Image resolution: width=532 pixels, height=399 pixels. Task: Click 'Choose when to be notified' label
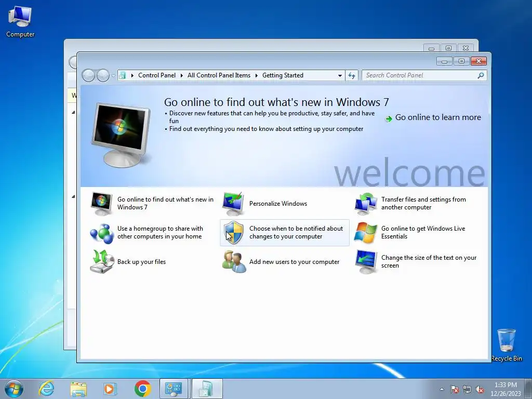click(296, 232)
